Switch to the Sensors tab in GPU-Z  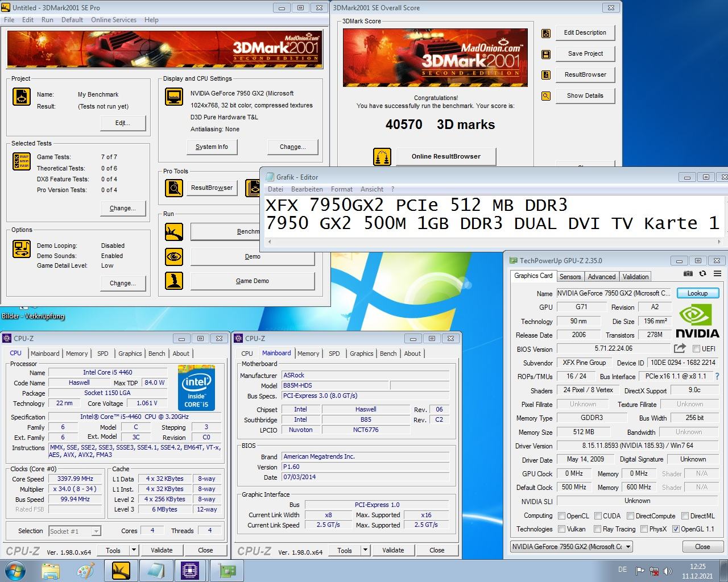pyautogui.click(x=570, y=277)
